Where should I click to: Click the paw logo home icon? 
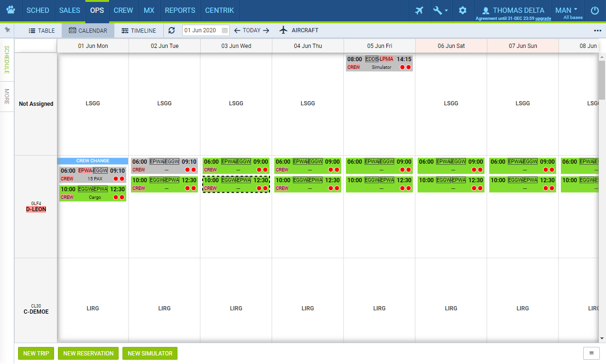pyautogui.click(x=10, y=10)
